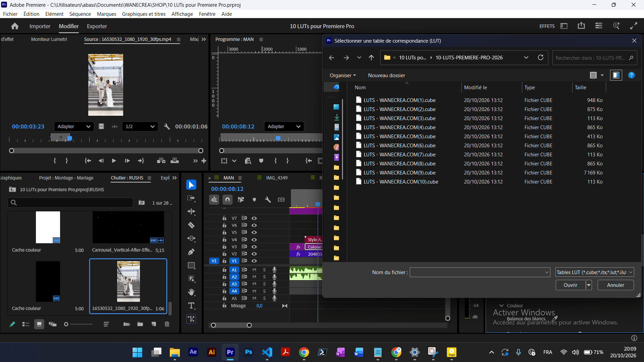The width and height of the screenshot is (644, 362).
Task: Go up one folder level in dialog
Action: [371, 58]
